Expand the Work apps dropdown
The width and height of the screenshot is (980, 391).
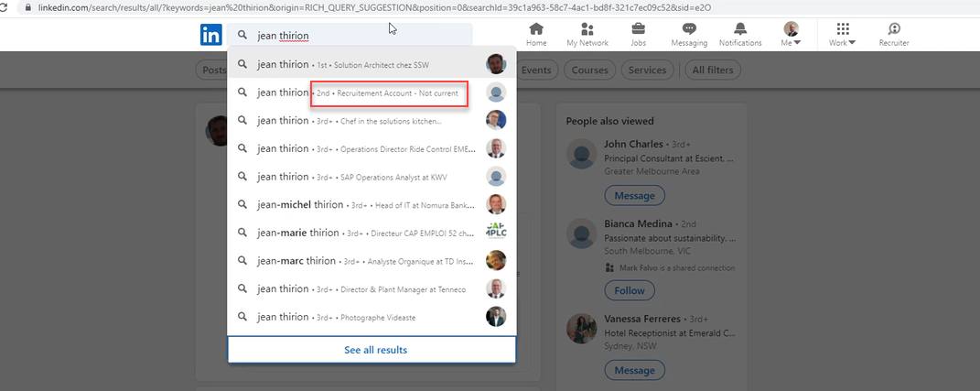pos(842,35)
